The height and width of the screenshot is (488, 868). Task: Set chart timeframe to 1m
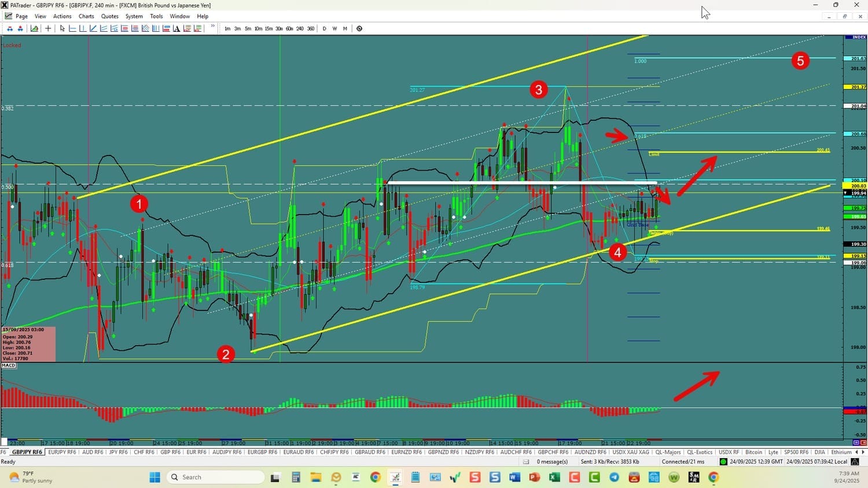point(227,28)
